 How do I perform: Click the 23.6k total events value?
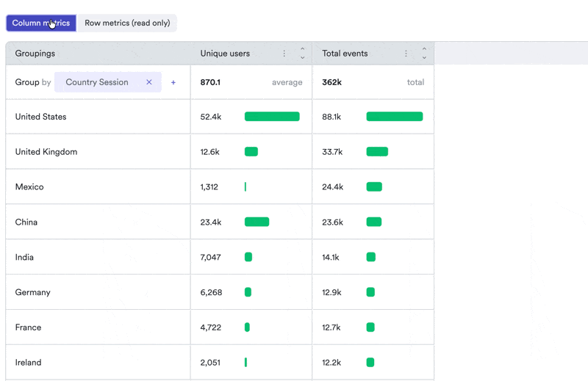[333, 222]
